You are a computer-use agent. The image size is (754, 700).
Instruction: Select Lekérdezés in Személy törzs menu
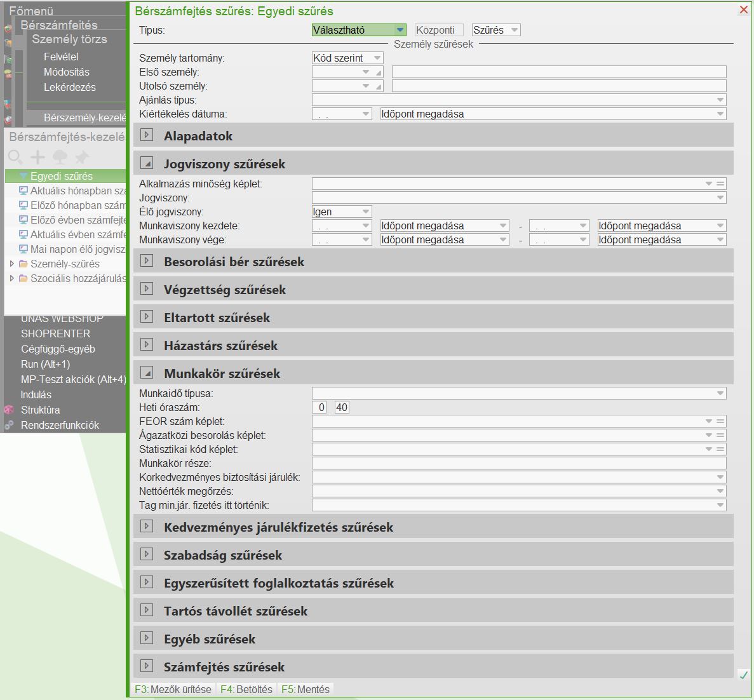70,87
